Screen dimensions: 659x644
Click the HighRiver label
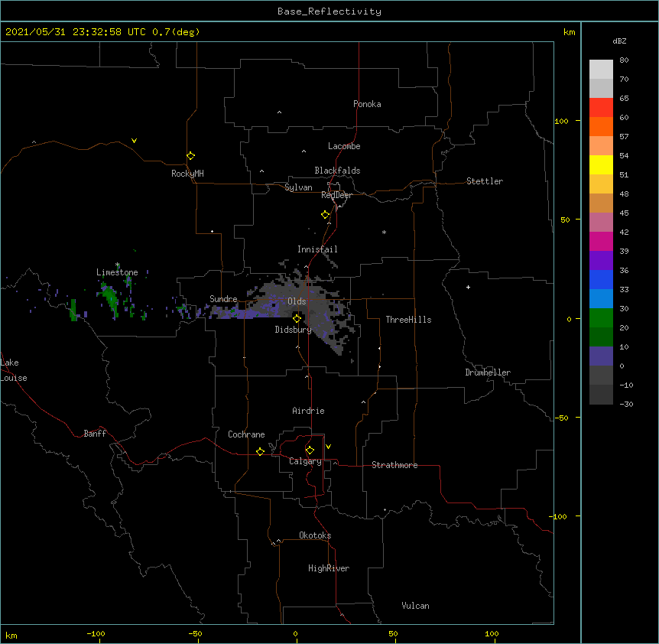pyautogui.click(x=329, y=568)
